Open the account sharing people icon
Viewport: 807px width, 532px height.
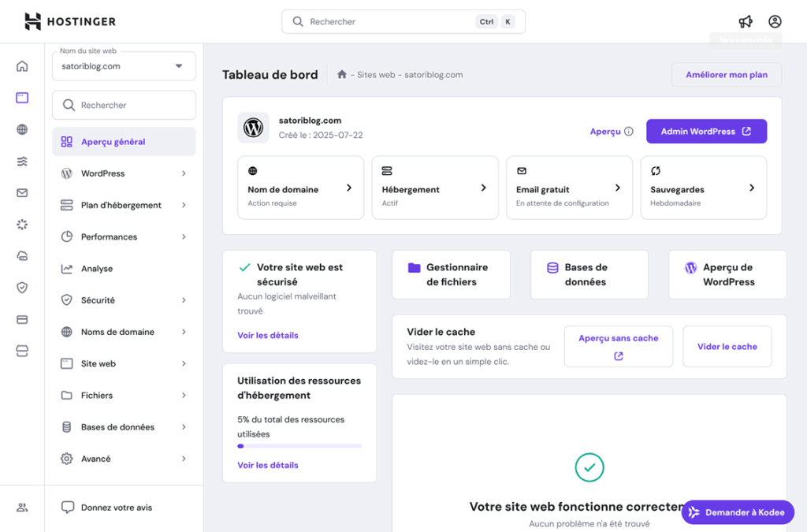coord(22,508)
